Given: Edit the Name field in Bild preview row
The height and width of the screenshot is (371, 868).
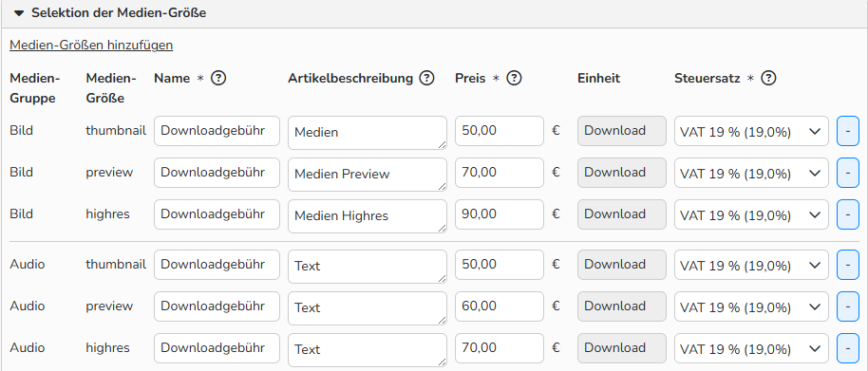Looking at the screenshot, I should click(x=217, y=173).
